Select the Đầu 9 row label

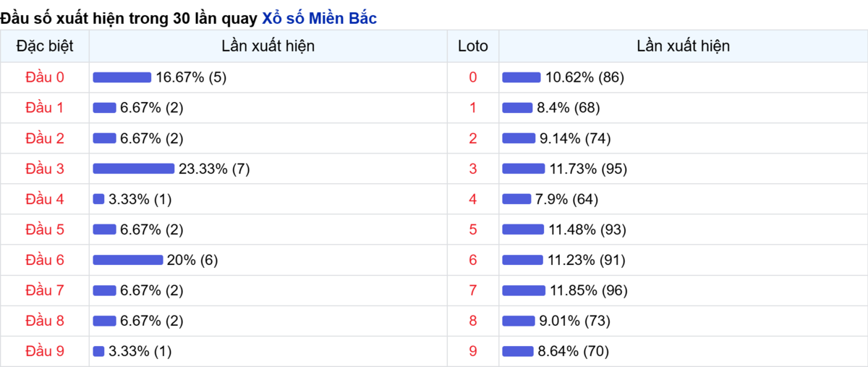click(45, 351)
